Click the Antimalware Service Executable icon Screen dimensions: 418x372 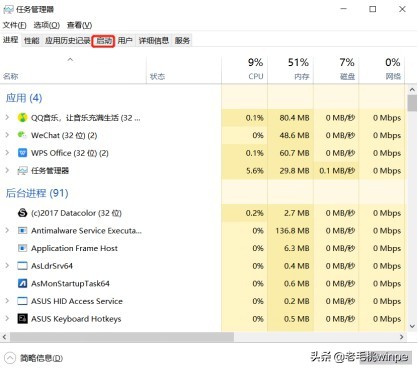(x=22, y=230)
